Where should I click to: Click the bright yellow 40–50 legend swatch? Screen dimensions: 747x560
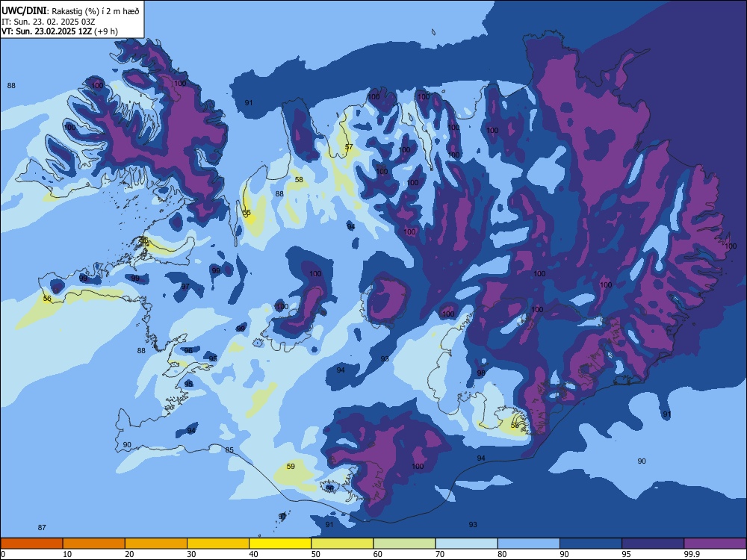(280, 544)
